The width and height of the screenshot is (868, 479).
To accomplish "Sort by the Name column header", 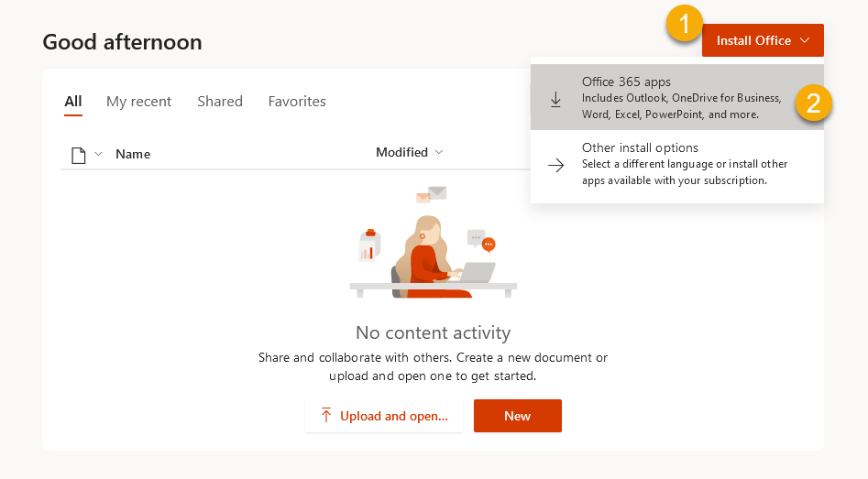I will 133,154.
